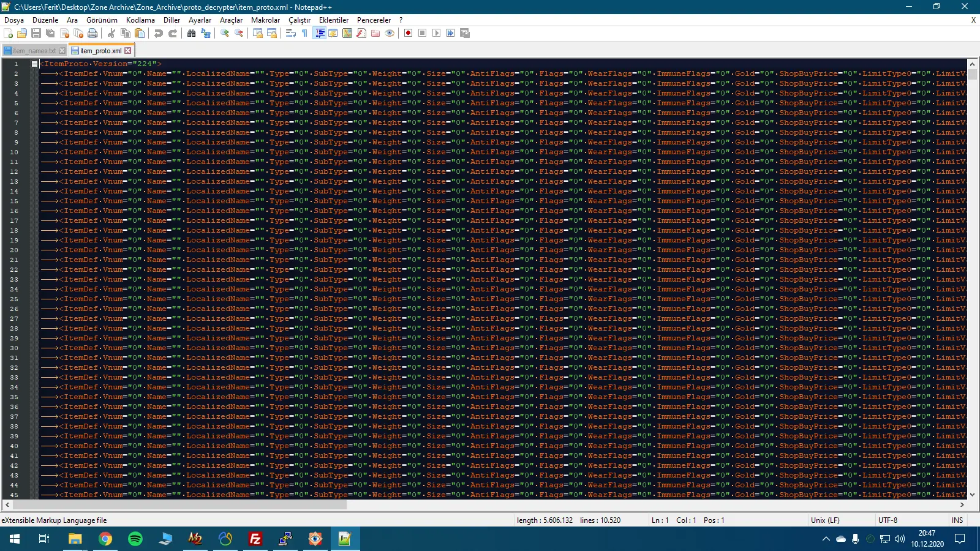Toggle Show All Characters pilcrow icon

pos(305,33)
